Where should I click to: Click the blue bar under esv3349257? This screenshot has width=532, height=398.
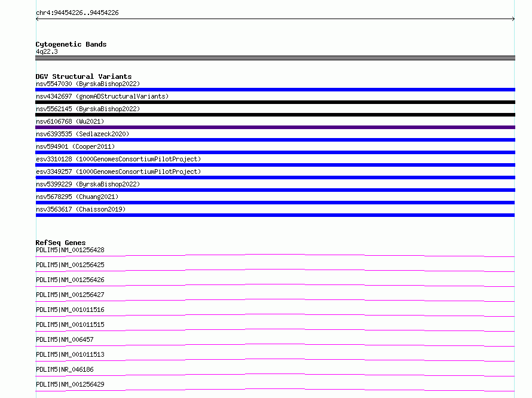tap(275, 177)
